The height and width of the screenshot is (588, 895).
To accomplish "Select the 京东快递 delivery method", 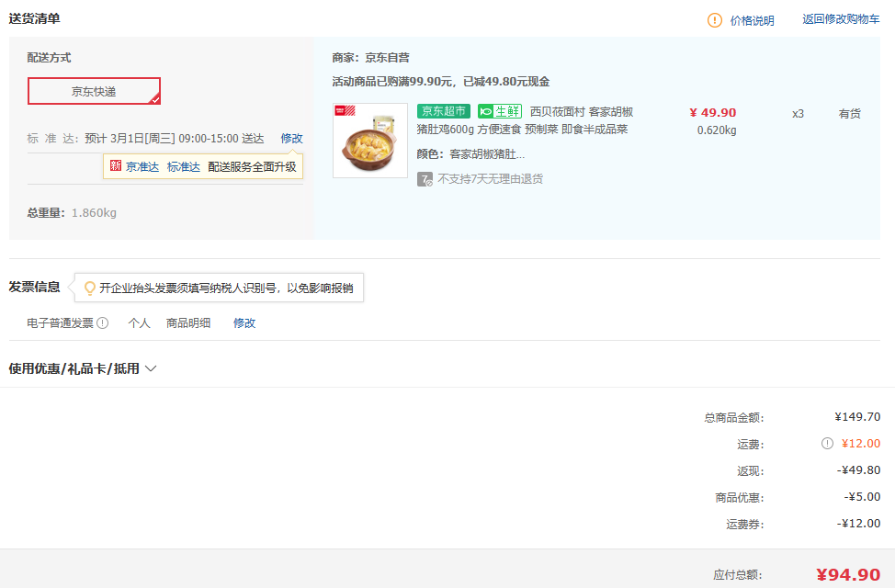I will pyautogui.click(x=94, y=91).
